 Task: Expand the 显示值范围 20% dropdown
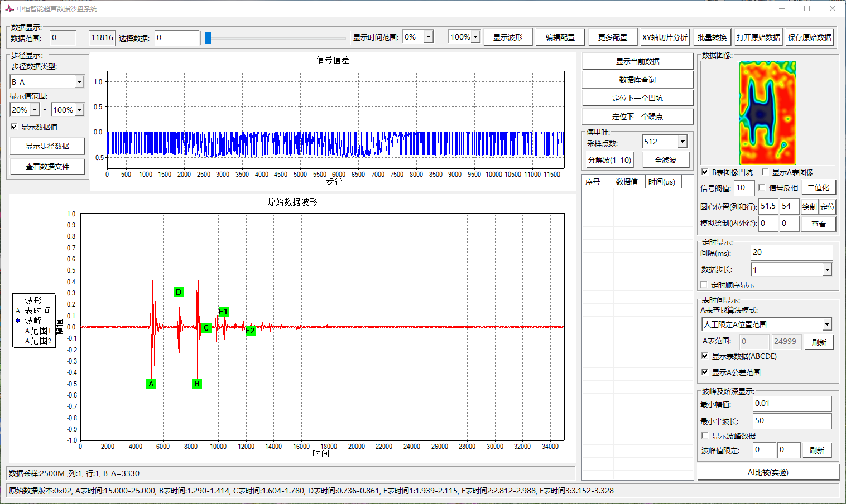pos(35,110)
